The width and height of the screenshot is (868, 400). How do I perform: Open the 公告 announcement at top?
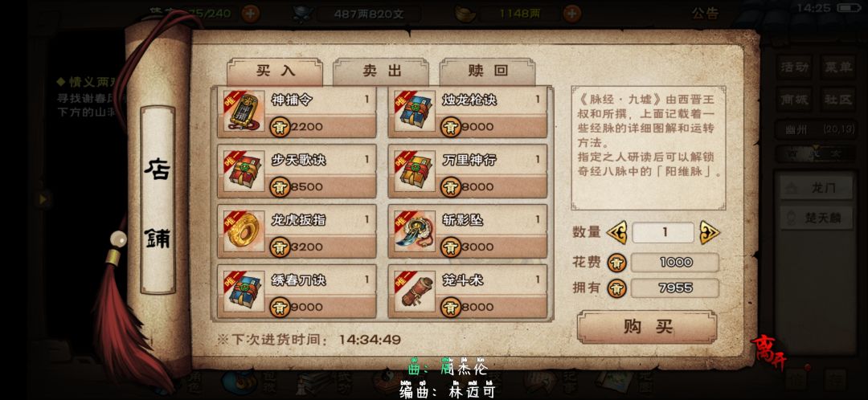point(706,14)
